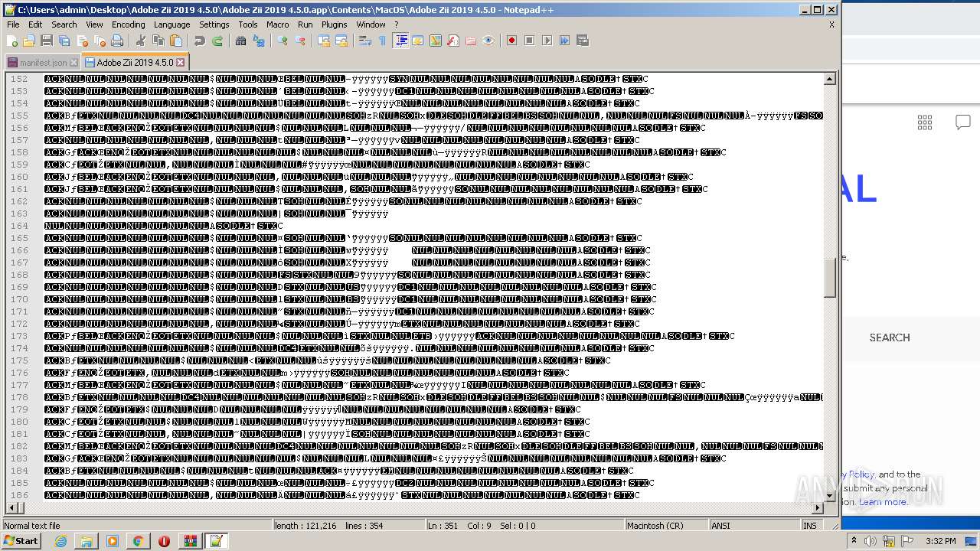Open the Function List icon
The width and height of the screenshot is (980, 551).
click(x=453, y=41)
